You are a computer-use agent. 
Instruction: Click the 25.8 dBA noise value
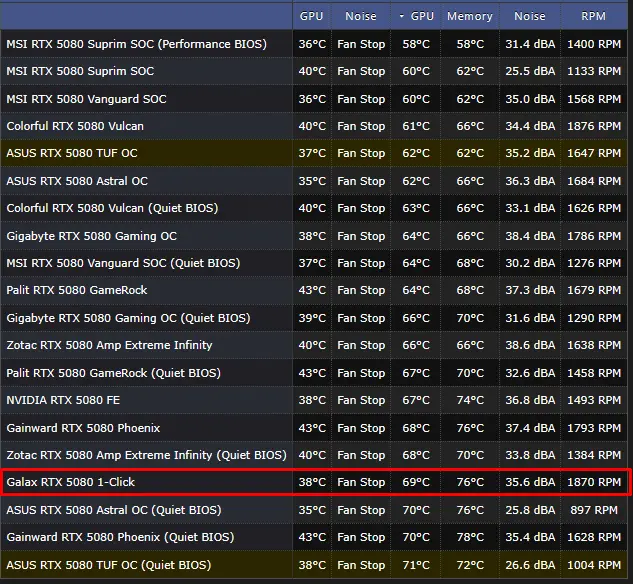coord(530,510)
